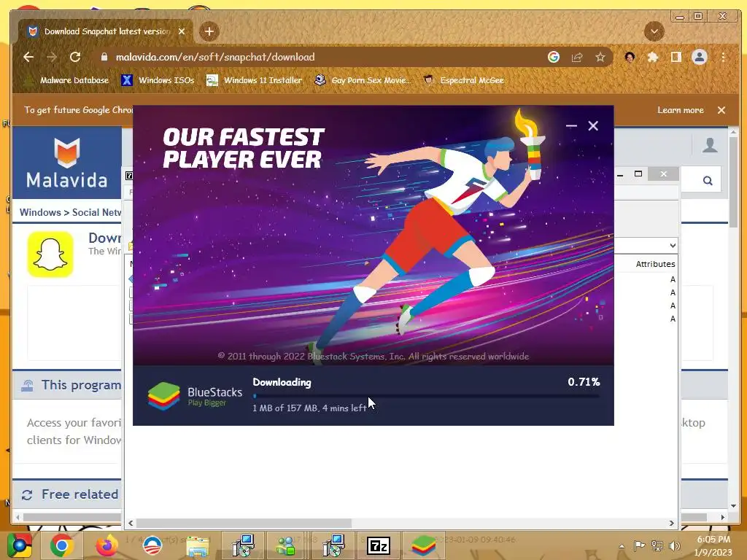Image resolution: width=747 pixels, height=560 pixels.
Task: Open the Chrome extensions puzzle icon
Action: 653,57
